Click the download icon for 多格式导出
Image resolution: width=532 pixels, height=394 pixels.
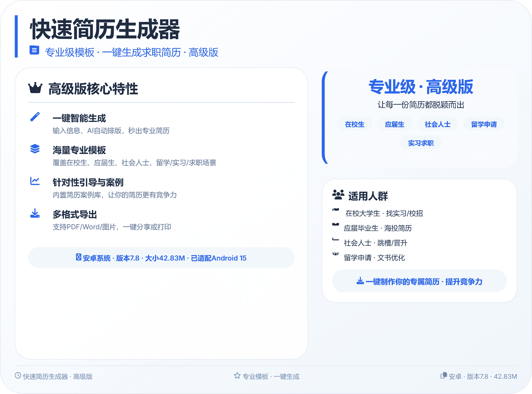pyautogui.click(x=35, y=213)
